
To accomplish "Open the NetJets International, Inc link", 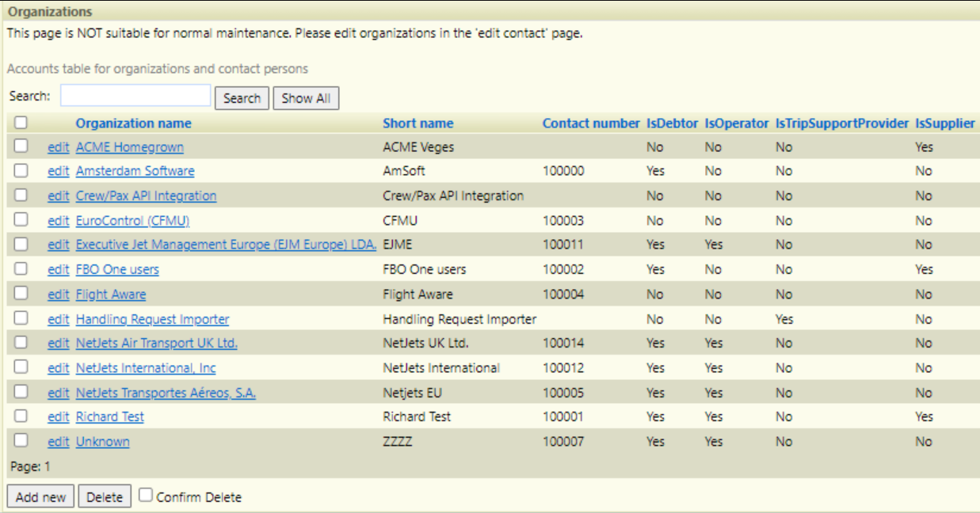I will (x=146, y=368).
